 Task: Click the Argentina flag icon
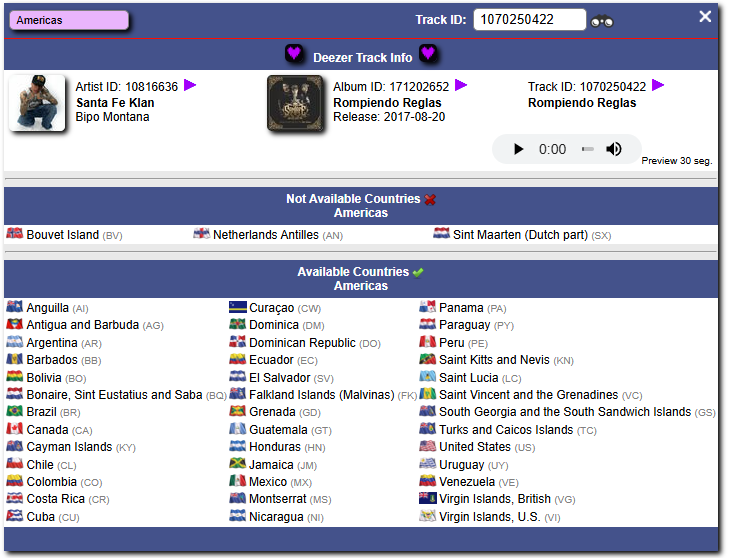(14, 342)
